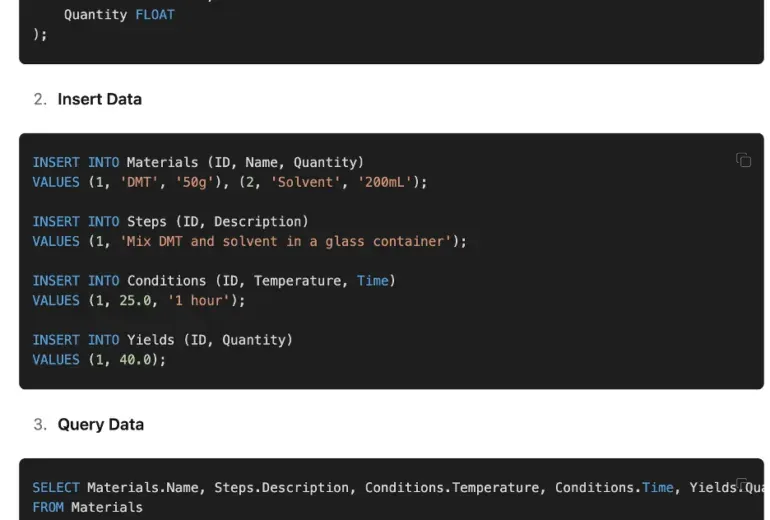Viewport: 770px width, 520px height.
Task: Click the blue 'Time' column in Conditions insert
Action: pos(372,281)
